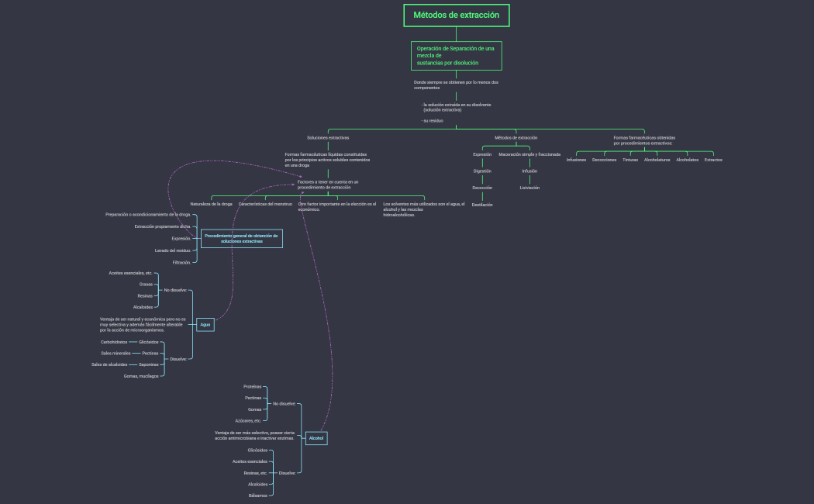Click the Destilación node
The image size is (814, 504).
coord(482,205)
